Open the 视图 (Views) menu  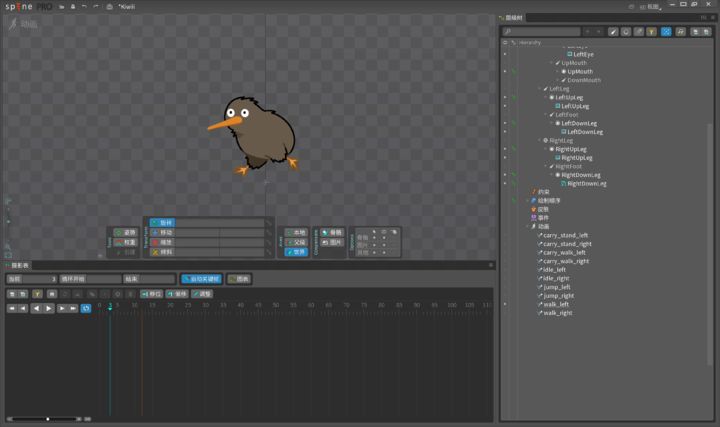click(651, 7)
